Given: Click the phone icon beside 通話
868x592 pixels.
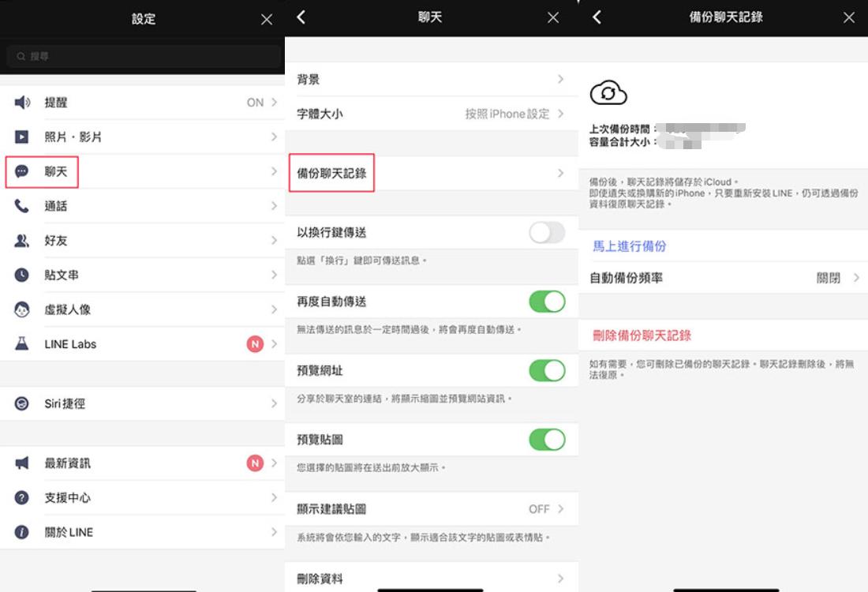Looking at the screenshot, I should [21, 206].
